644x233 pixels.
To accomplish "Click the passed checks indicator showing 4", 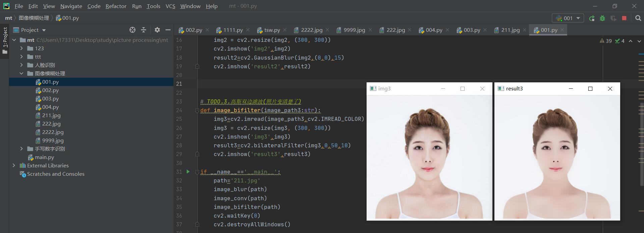I will [620, 41].
